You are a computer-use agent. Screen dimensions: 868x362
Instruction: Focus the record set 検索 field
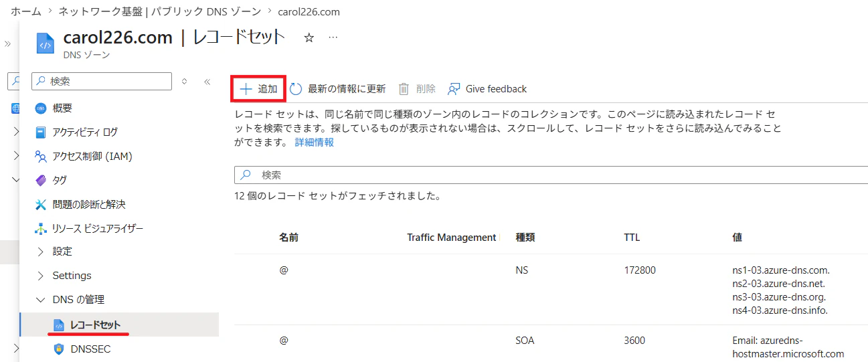tap(551, 175)
